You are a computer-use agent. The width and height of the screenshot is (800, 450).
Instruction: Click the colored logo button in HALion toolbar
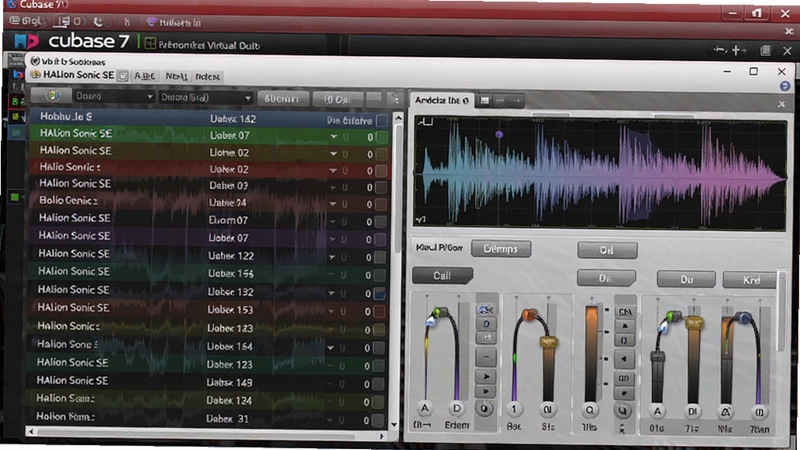[52, 95]
